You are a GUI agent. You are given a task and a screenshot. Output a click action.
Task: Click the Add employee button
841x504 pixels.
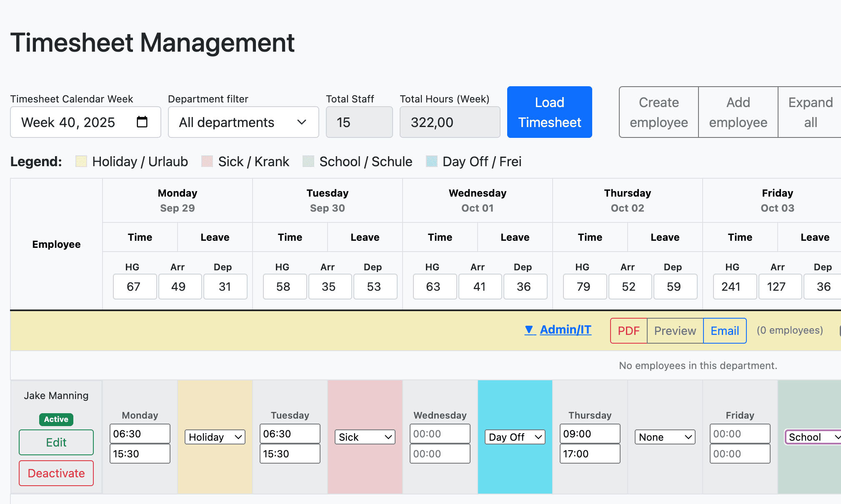coord(738,112)
